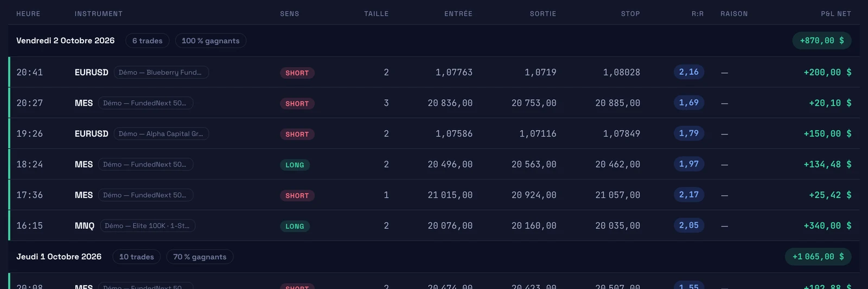Select stop value 20 885,00
This screenshot has height=289, width=868.
pyautogui.click(x=618, y=103)
